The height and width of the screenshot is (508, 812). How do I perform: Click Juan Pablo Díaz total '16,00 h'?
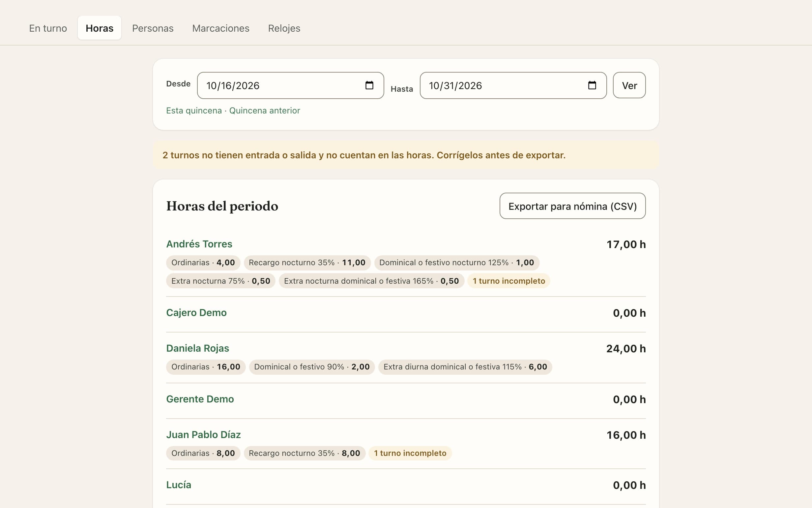point(626,435)
